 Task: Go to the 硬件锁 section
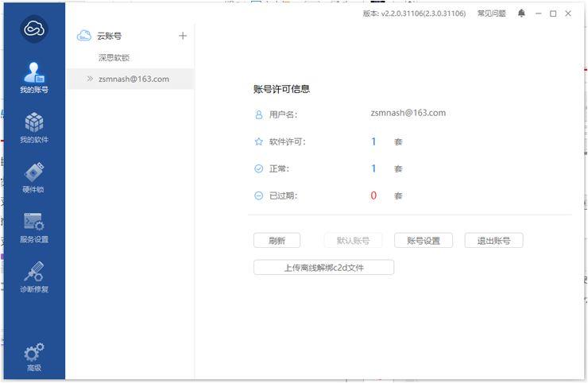[34, 177]
